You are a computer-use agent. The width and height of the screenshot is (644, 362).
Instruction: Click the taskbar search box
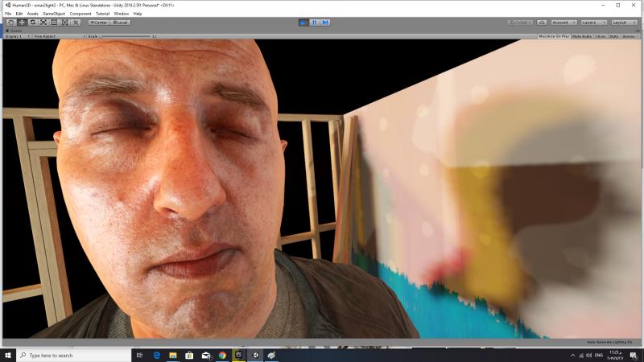tap(74, 355)
